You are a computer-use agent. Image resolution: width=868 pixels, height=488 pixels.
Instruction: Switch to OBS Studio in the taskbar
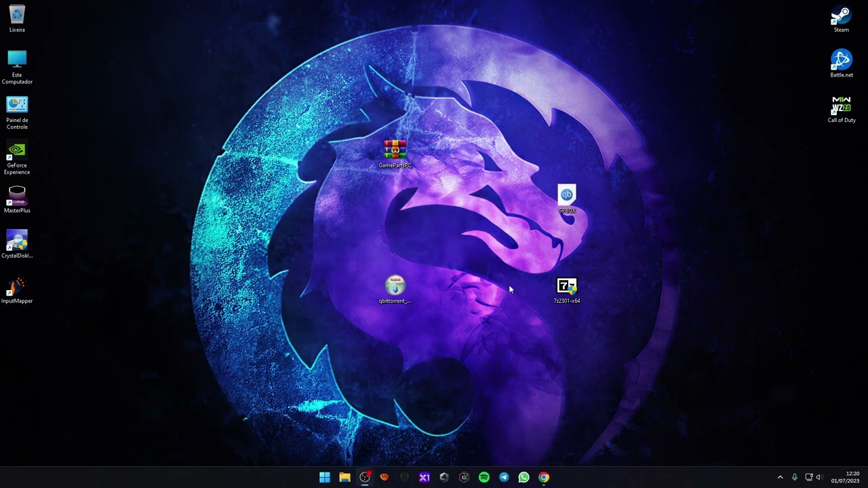pyautogui.click(x=365, y=477)
